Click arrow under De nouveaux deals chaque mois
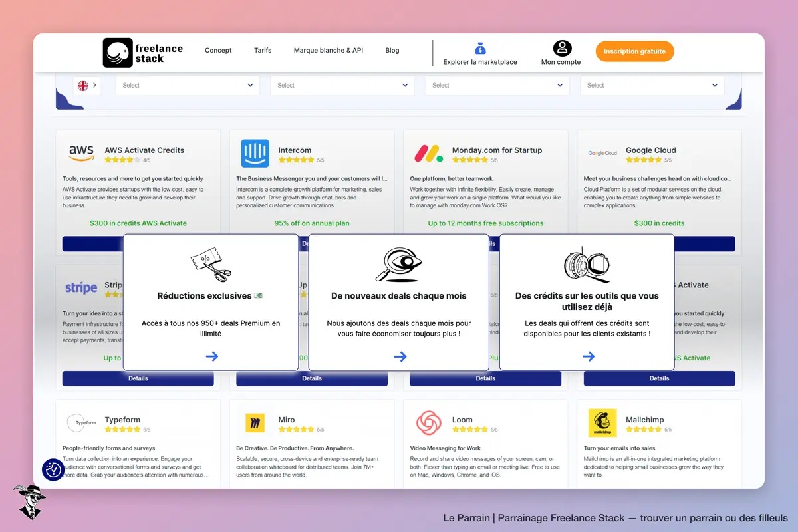The image size is (798, 532). click(x=400, y=356)
